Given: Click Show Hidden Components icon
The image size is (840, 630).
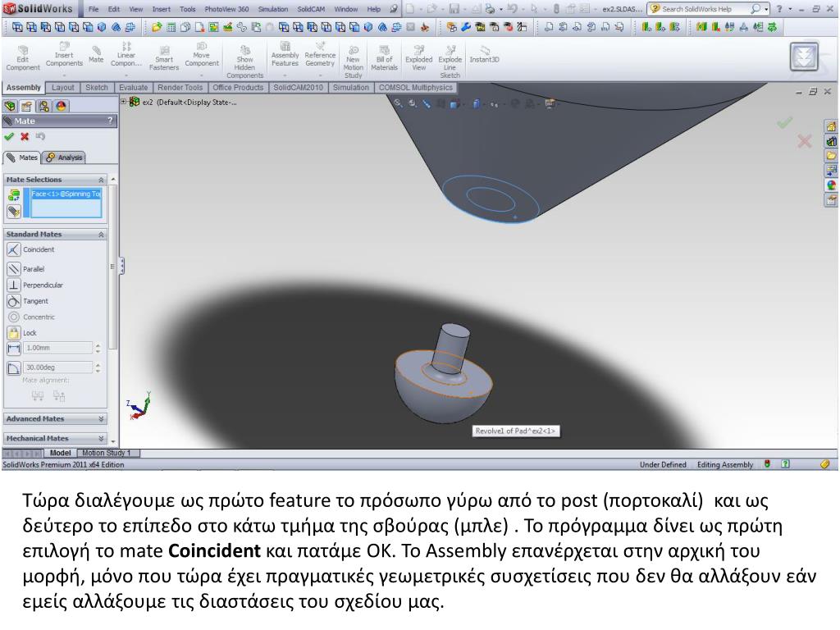Looking at the screenshot, I should [x=244, y=62].
